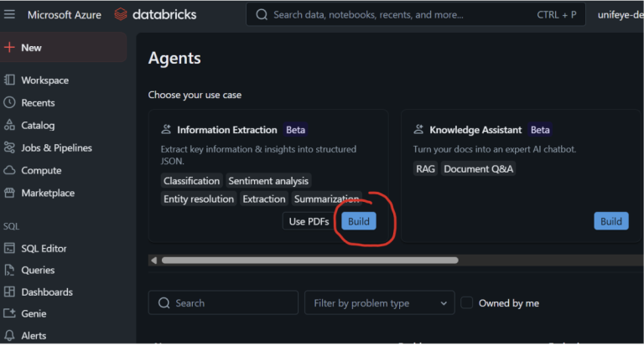Open Recents via clock icon
This screenshot has height=346, width=644.
tap(10, 103)
